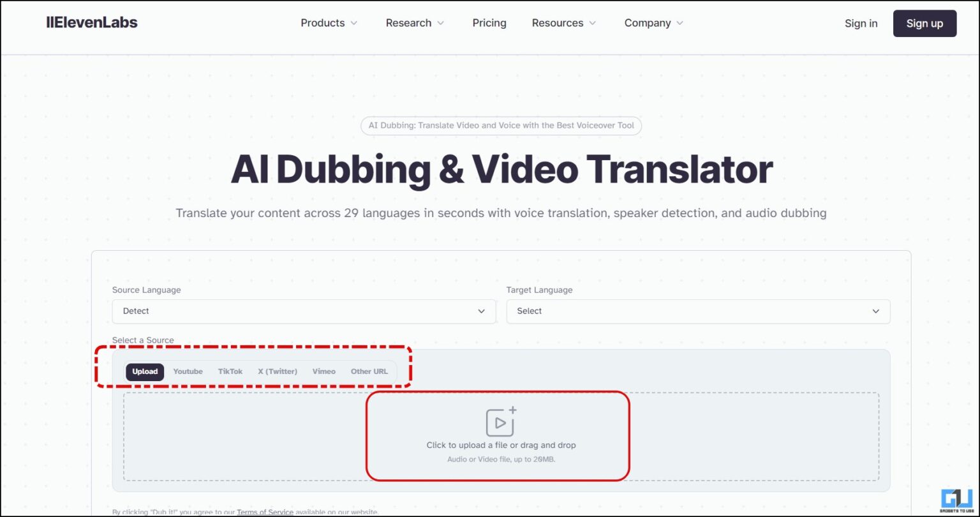Switch to the Youtube source option
Viewport: 980px width, 517px height.
pyautogui.click(x=188, y=371)
